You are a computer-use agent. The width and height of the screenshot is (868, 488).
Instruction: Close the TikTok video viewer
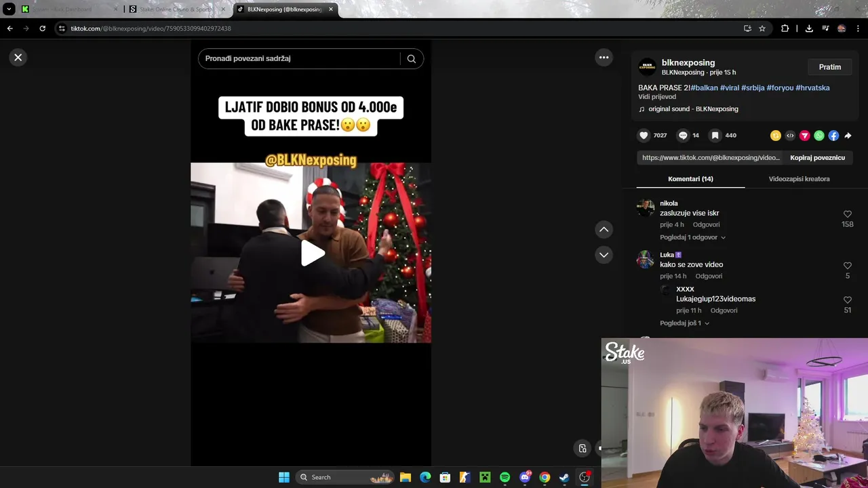tap(18, 58)
